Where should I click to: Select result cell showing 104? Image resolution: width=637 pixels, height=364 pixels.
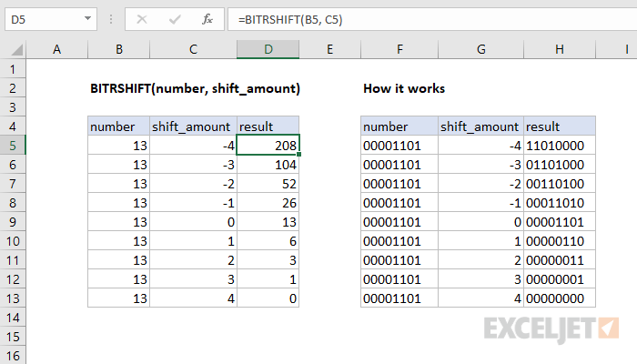(x=268, y=165)
